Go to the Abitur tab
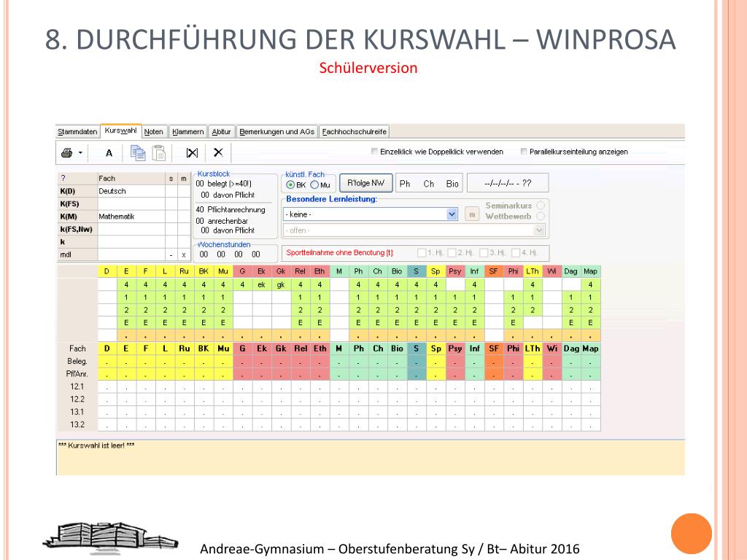Screen dimensions: 747x560 (221, 132)
